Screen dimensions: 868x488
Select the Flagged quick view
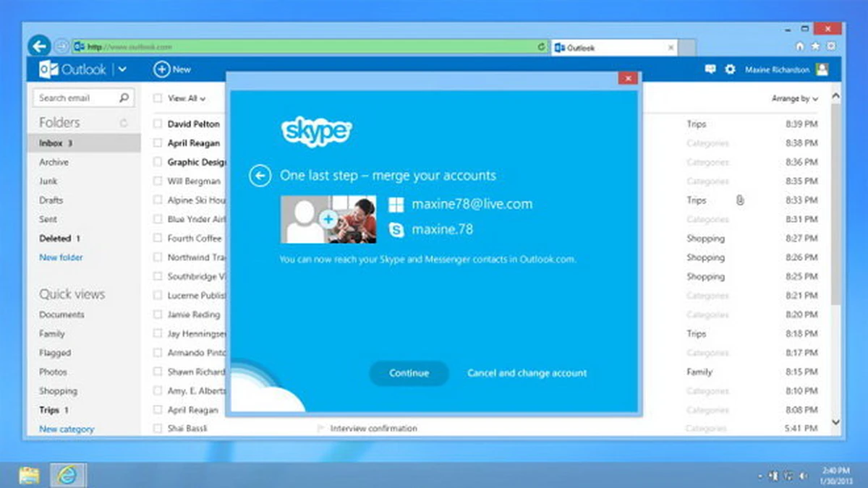55,353
